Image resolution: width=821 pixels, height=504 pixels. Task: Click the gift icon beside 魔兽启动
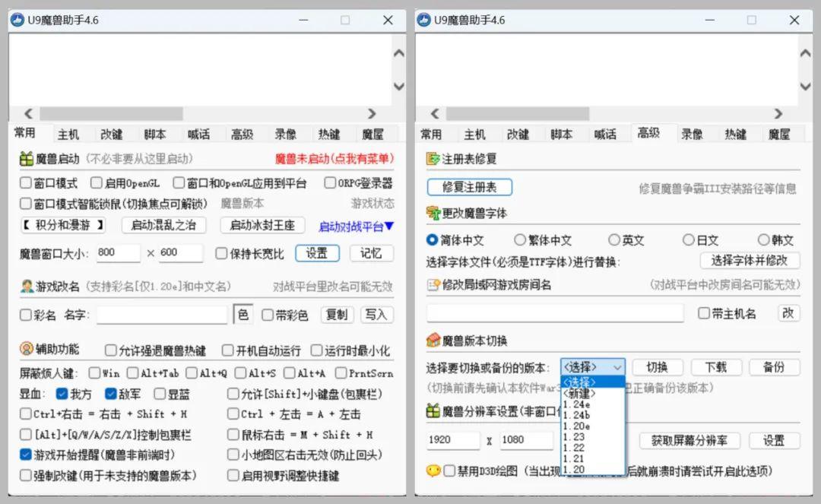26,159
